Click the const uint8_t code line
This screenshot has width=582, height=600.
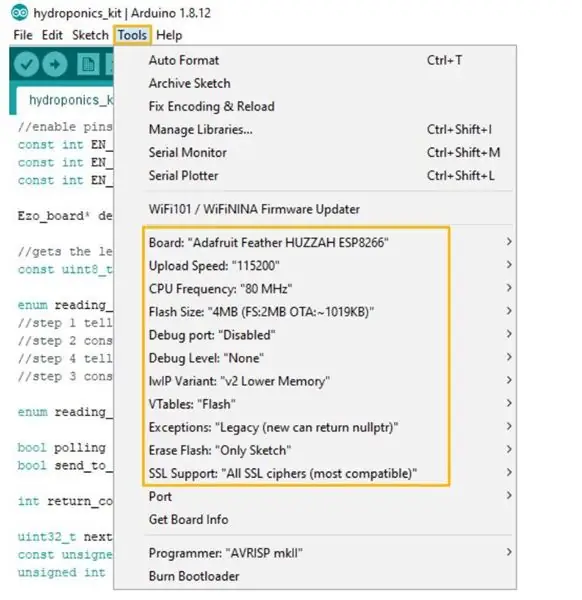[x=65, y=269]
